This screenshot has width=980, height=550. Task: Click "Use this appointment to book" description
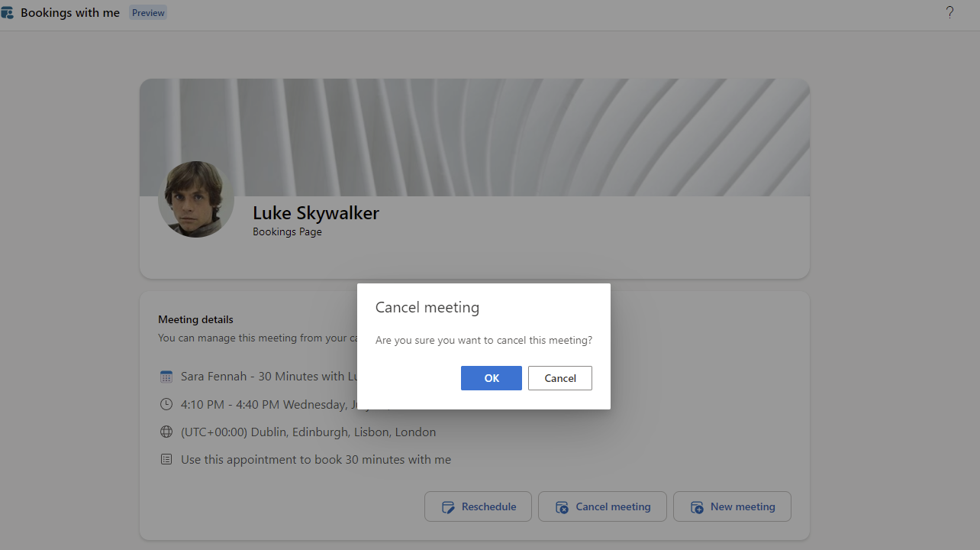315,459
